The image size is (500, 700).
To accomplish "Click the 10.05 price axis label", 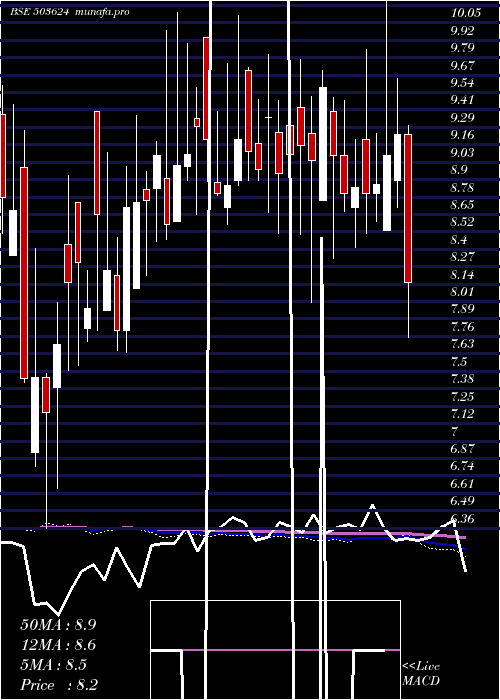I will pyautogui.click(x=466, y=13).
